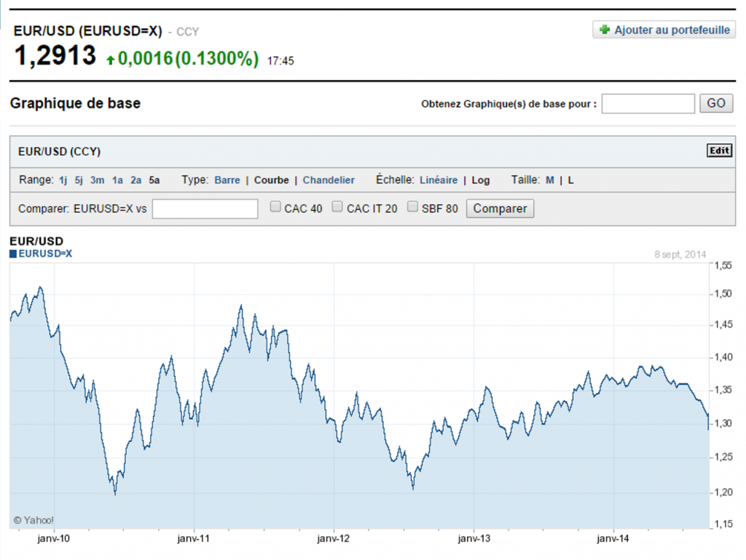Image resolution: width=746 pixels, height=560 pixels.
Task: Click the Edit button on chart header
Action: (x=718, y=151)
